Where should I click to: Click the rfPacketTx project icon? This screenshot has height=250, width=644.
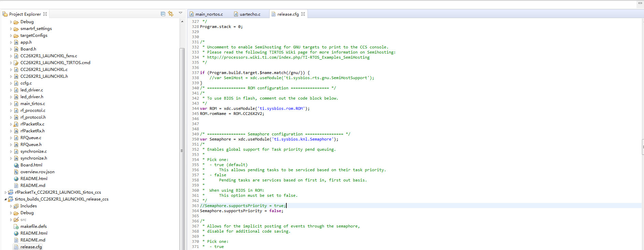(x=11, y=192)
